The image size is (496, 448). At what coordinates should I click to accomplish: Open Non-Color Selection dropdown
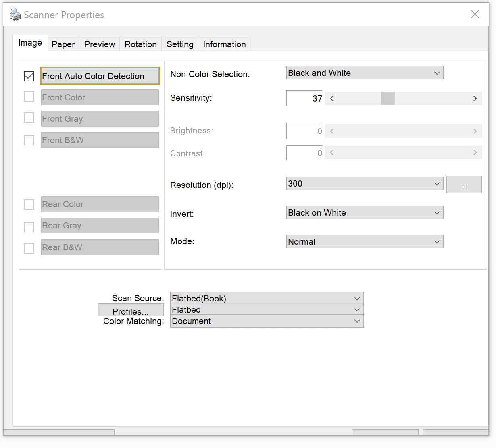(x=365, y=73)
